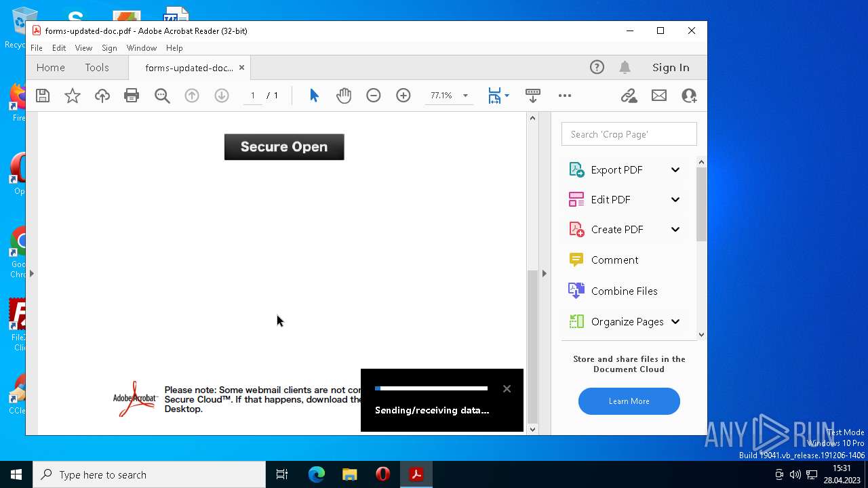Expand the Export PDF options
868x488 pixels.
click(x=675, y=169)
